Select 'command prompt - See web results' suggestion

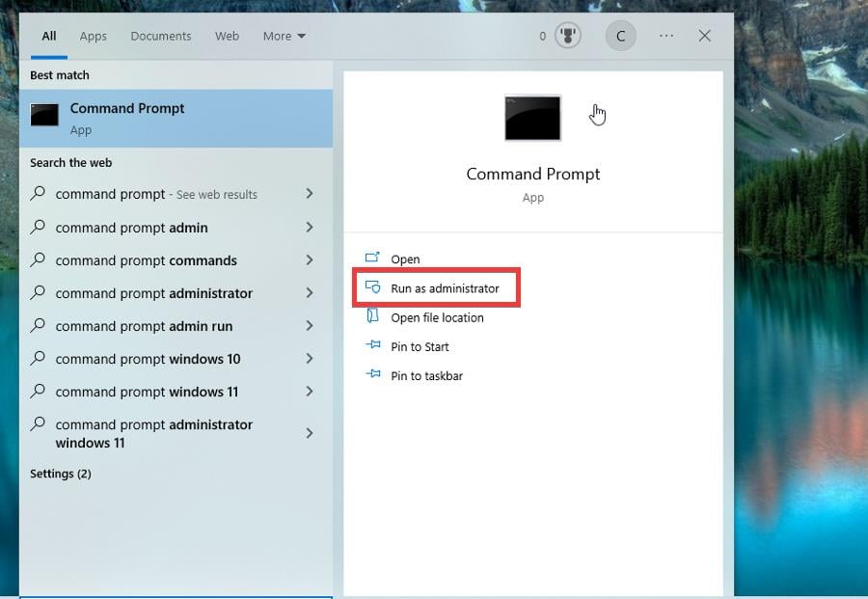(176, 194)
